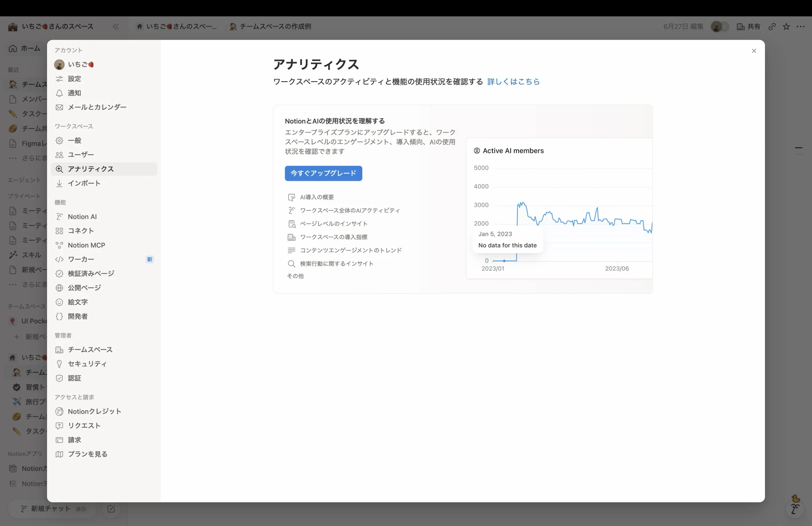
Task: Click ワークスペース全体のAIアクティビティ item
Action: tap(344, 210)
